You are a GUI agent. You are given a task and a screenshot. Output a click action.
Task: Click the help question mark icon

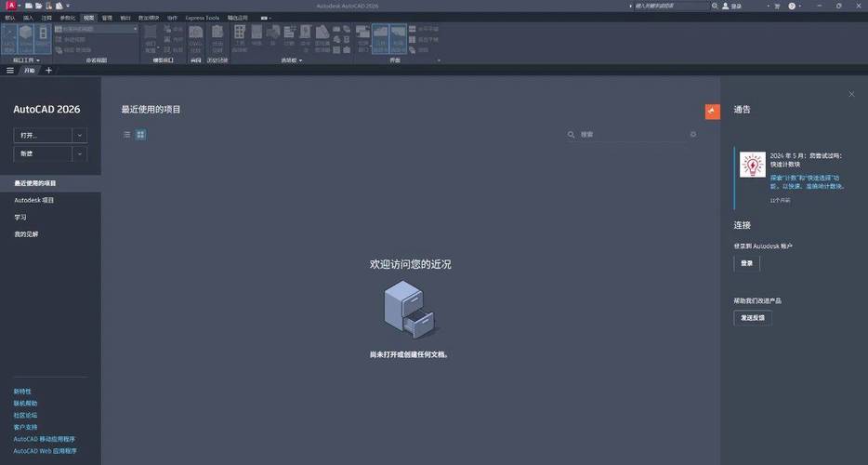tap(793, 6)
